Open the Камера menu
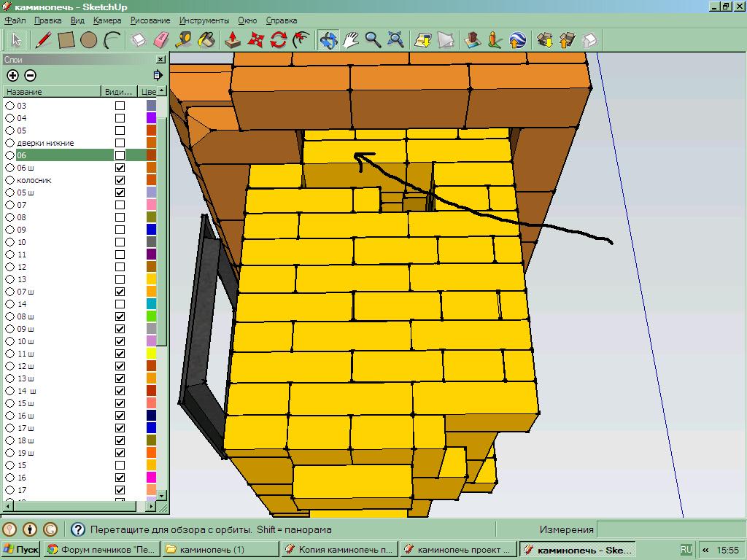The height and width of the screenshot is (560, 747). [x=107, y=20]
